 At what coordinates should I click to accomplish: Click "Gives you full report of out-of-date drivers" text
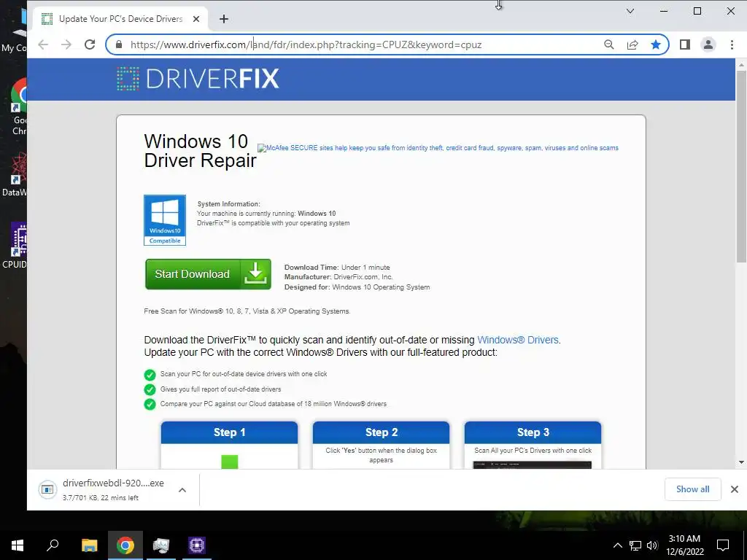[x=220, y=389]
